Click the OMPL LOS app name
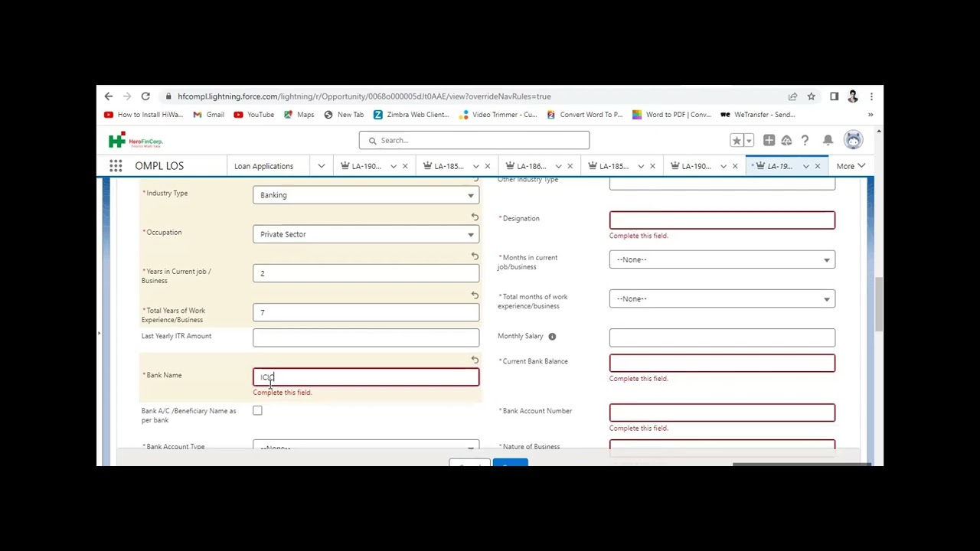 (159, 166)
